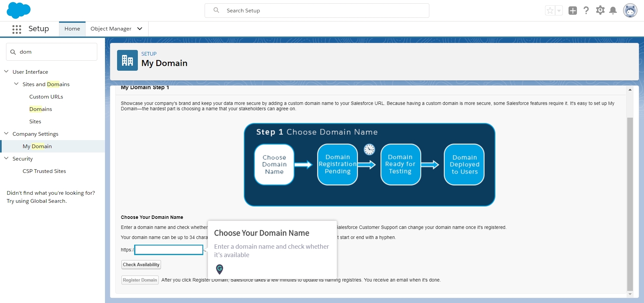Image resolution: width=644 pixels, height=303 pixels.
Task: Open the user profile avatar
Action: [630, 11]
